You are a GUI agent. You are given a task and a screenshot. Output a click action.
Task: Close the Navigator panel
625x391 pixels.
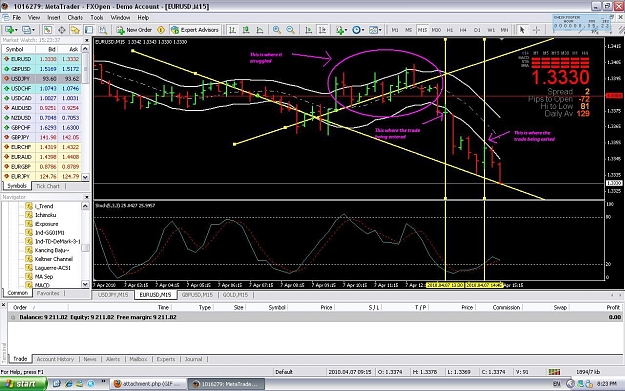tap(87, 197)
